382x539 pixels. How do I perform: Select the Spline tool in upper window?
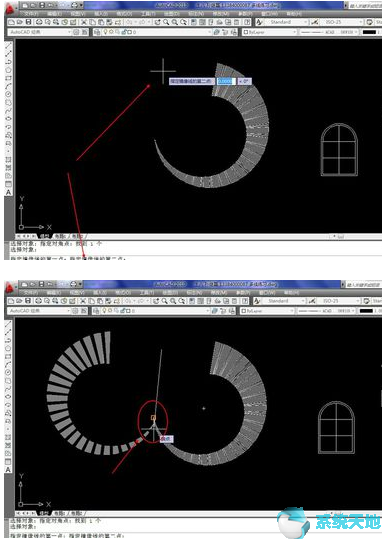pyautogui.click(x=9, y=111)
